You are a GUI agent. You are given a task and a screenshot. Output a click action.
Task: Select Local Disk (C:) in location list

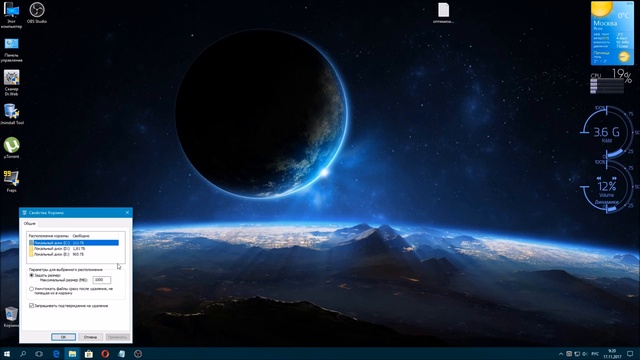click(x=74, y=243)
